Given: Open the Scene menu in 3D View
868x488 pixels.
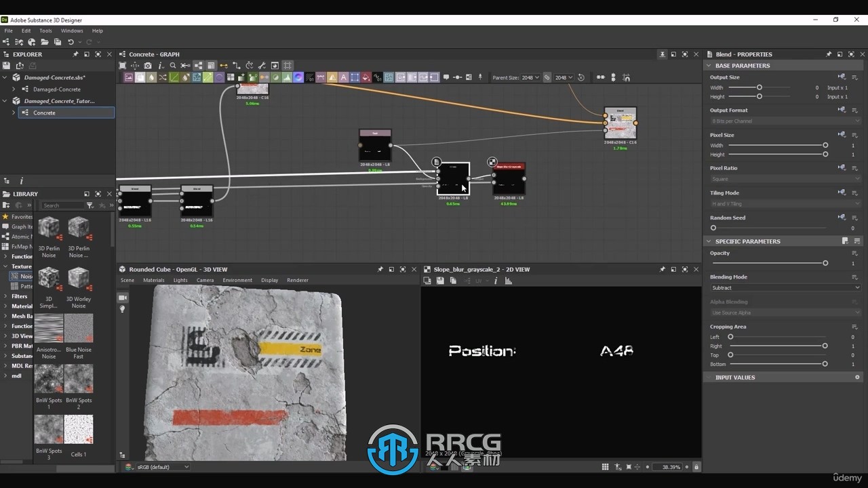Looking at the screenshot, I should tap(127, 280).
